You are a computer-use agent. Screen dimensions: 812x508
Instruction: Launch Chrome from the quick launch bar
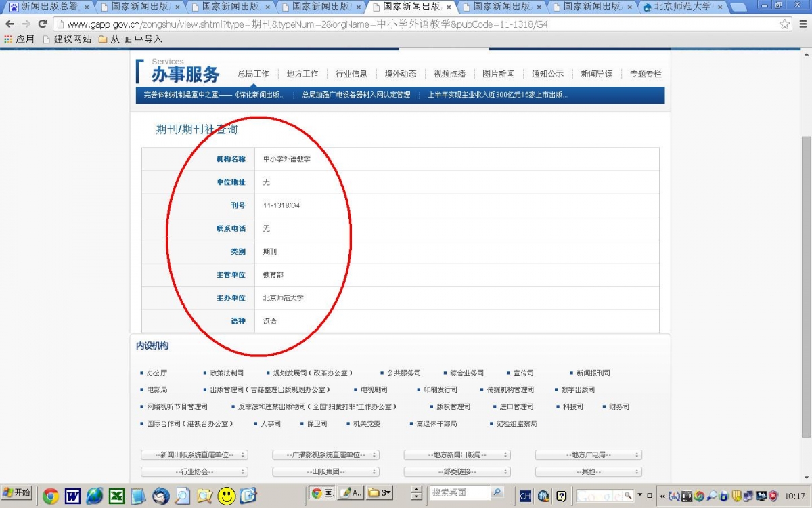point(50,496)
